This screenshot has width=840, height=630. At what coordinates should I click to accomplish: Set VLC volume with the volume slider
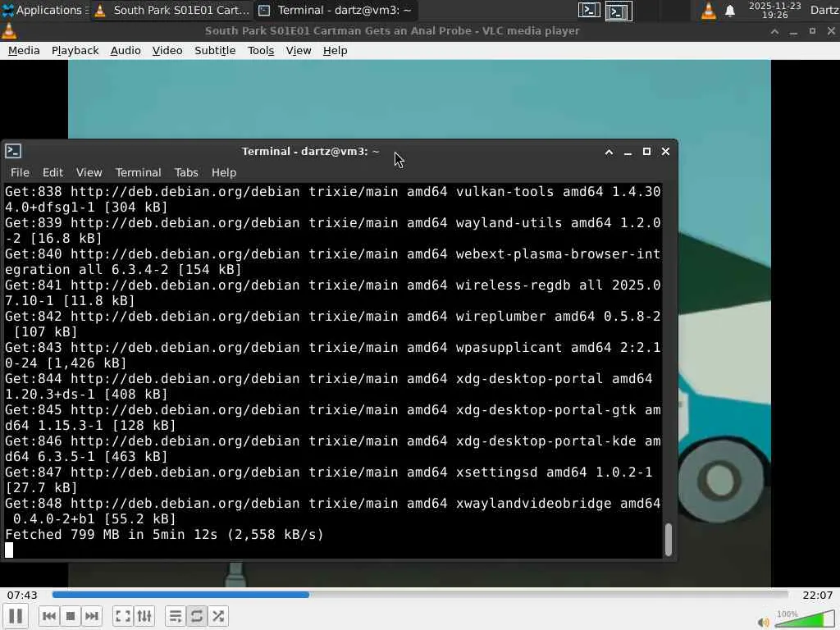point(804,619)
